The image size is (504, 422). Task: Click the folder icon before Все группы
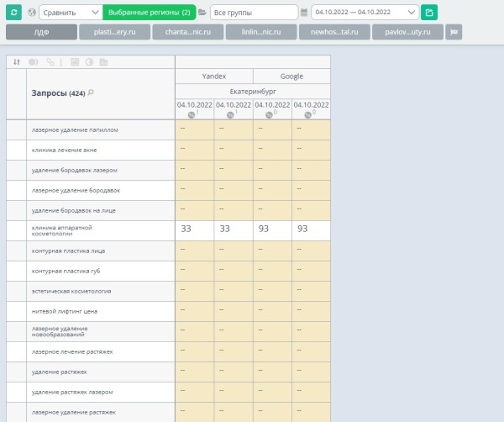tap(202, 13)
